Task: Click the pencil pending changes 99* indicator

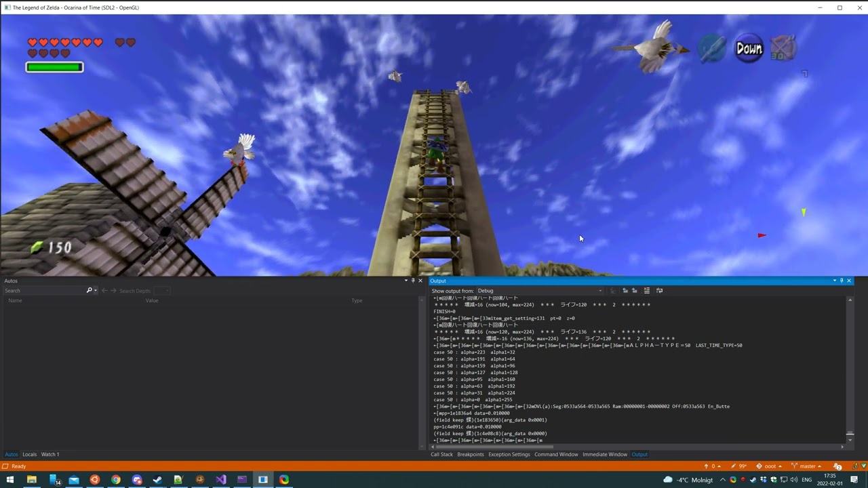Action: 739,466
